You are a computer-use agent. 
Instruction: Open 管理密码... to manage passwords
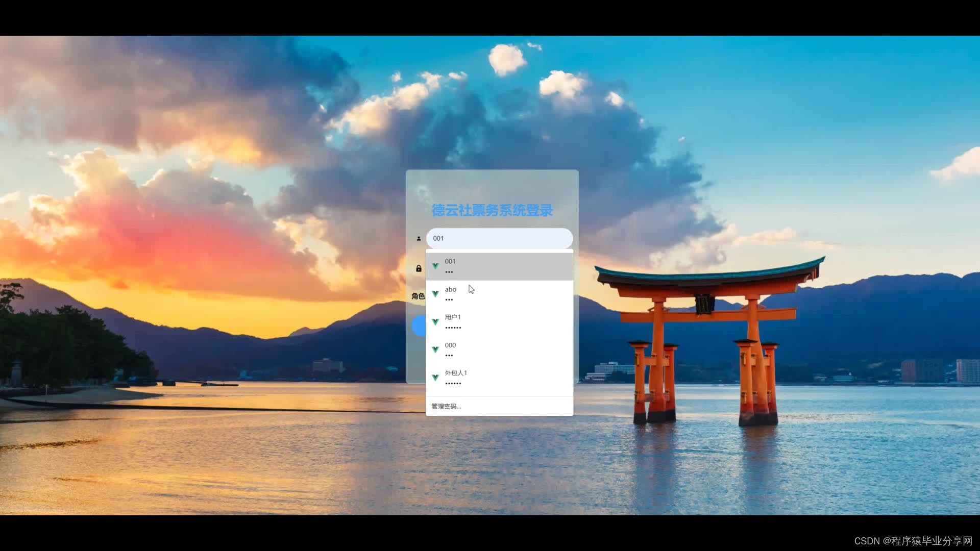tap(447, 407)
